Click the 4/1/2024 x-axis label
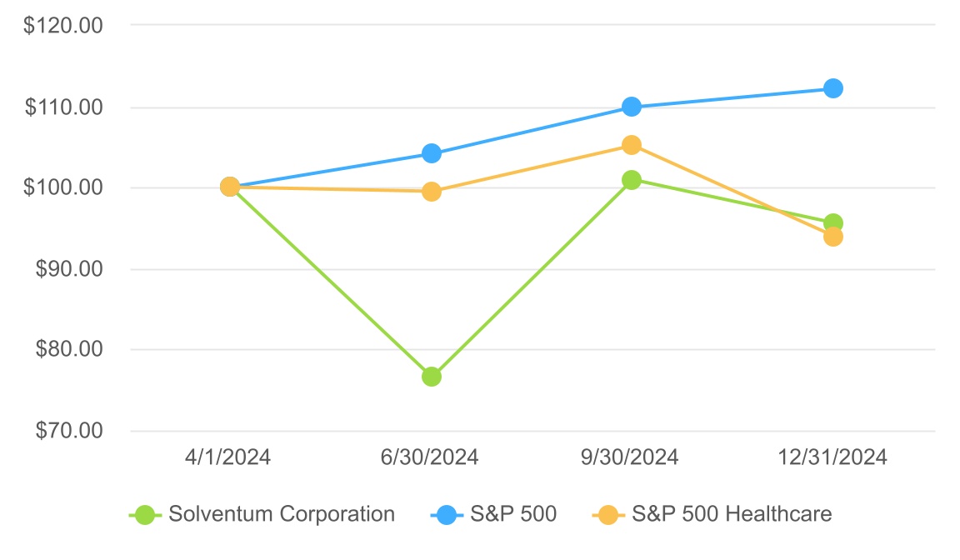This screenshot has height=560, width=960. coord(229,457)
